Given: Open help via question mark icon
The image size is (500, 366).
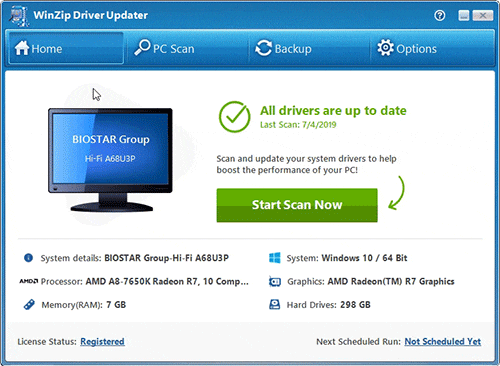Looking at the screenshot, I should [440, 15].
